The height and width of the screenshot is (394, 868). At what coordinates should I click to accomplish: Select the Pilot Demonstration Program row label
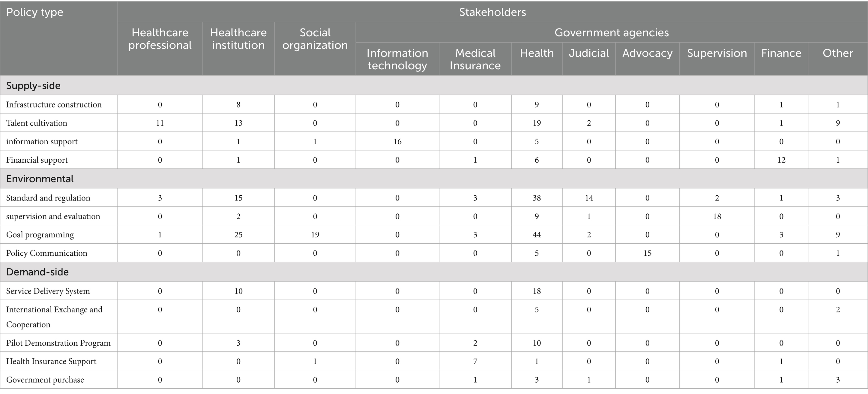tap(58, 343)
